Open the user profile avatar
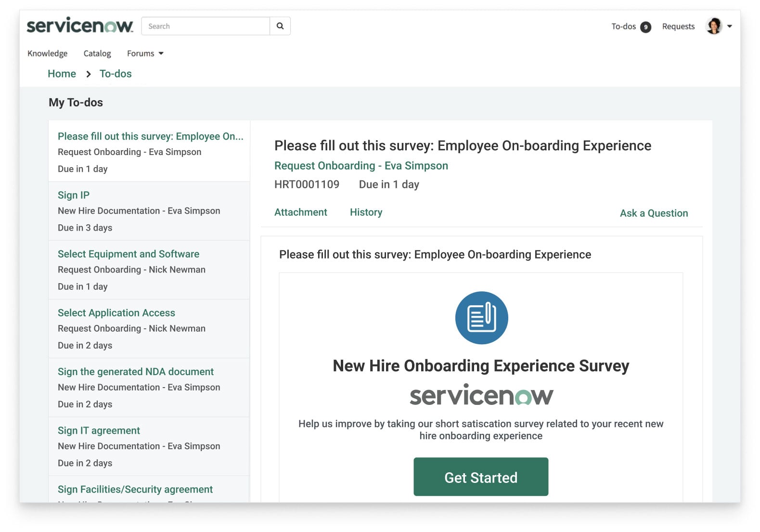Screen dimensions: 760x532 [714, 26]
